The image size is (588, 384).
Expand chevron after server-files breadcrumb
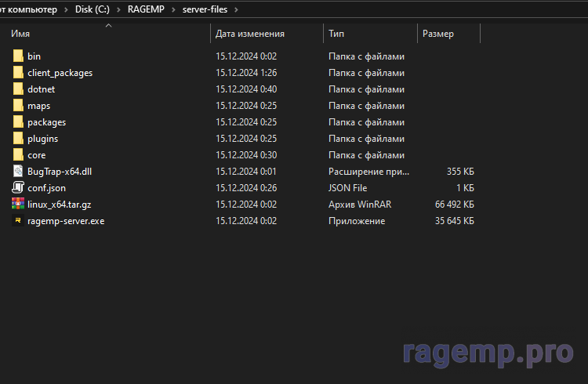point(236,9)
